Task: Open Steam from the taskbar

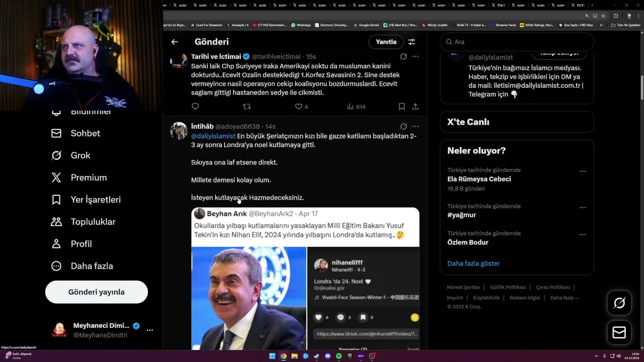Action: (316, 356)
